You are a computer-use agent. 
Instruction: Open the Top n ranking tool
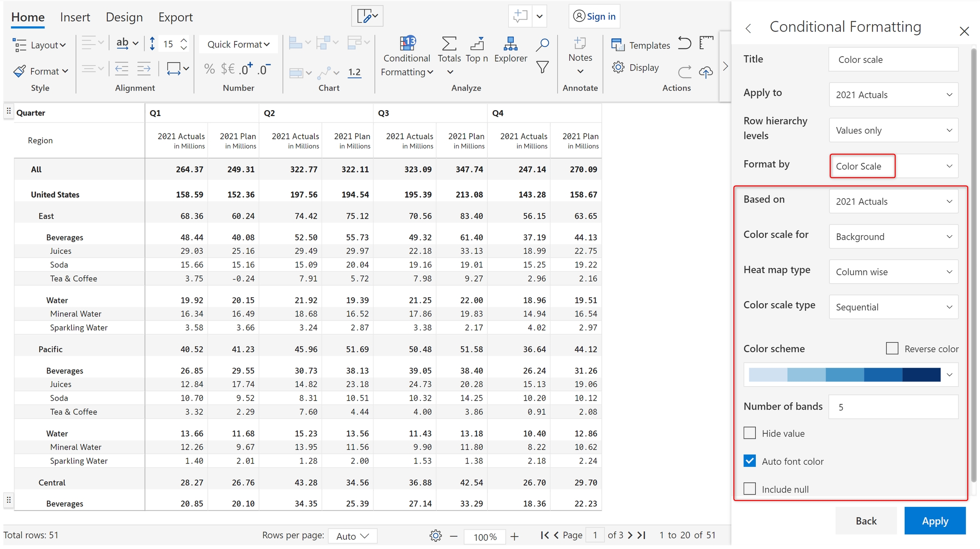[x=477, y=44]
